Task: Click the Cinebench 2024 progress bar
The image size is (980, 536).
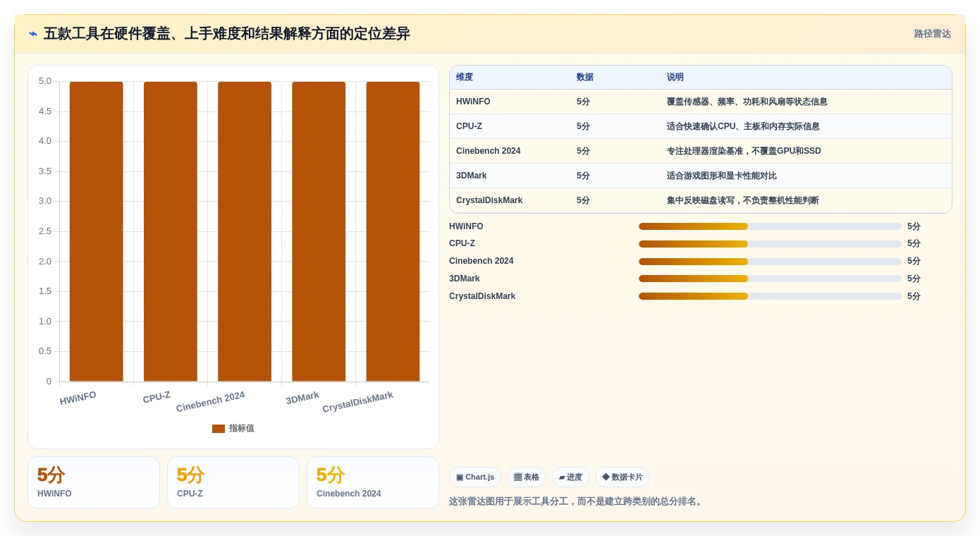Action: click(x=770, y=261)
